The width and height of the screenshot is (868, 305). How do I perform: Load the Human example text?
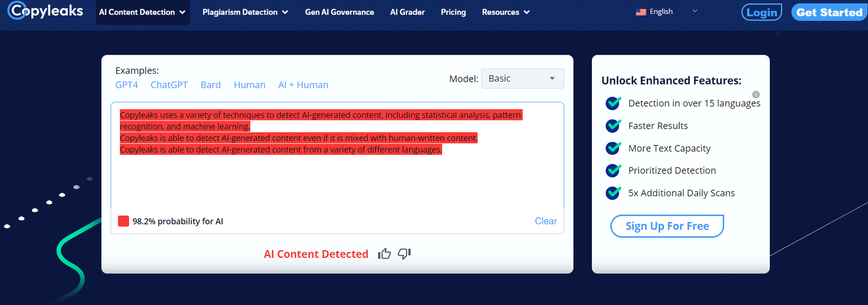(x=250, y=85)
